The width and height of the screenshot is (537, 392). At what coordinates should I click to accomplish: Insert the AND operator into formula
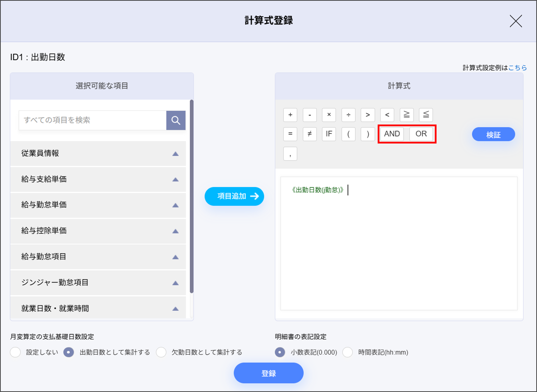click(x=391, y=134)
